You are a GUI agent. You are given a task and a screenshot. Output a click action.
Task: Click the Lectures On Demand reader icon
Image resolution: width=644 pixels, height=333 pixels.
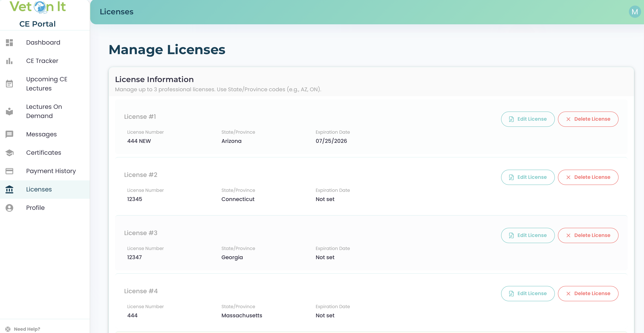point(9,111)
